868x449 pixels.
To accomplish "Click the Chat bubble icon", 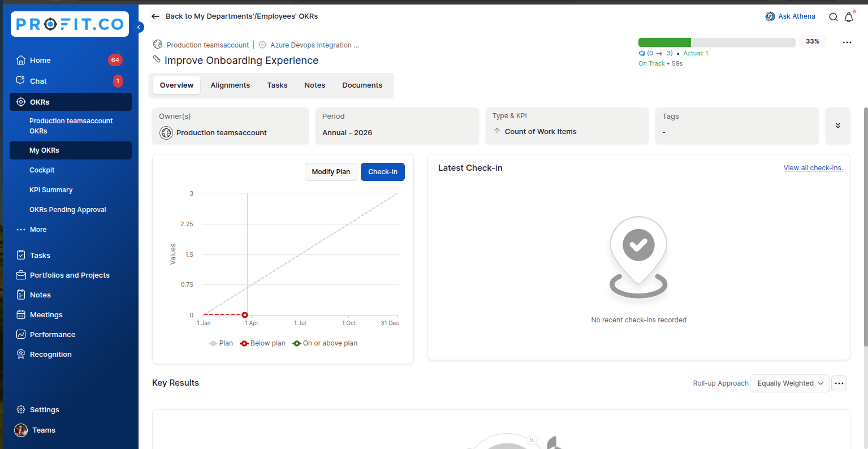I will click(21, 81).
